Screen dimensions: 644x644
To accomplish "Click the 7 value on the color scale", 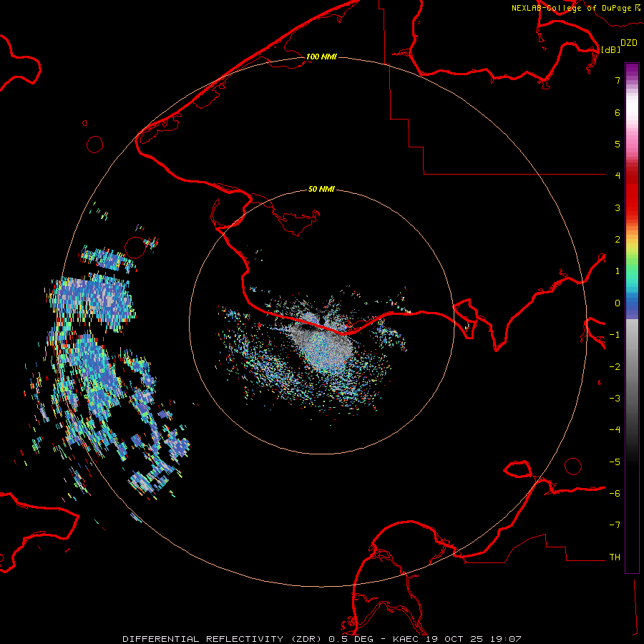I will [x=618, y=80].
